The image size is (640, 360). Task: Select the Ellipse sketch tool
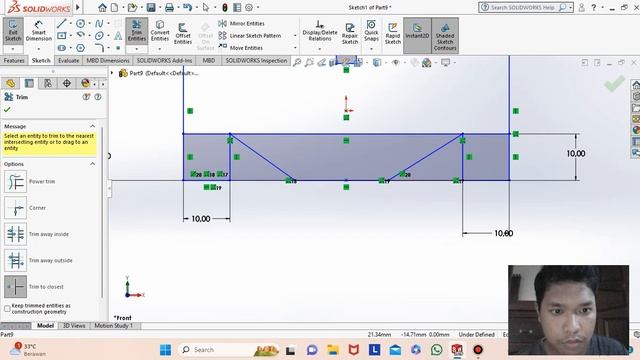pos(99,36)
